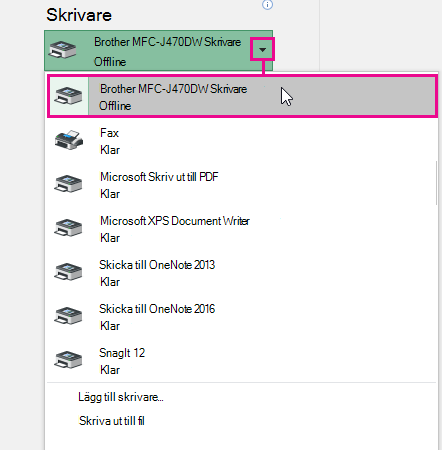The width and height of the screenshot is (442, 450).
Task: Click the Fax machine icon
Action: tap(69, 140)
